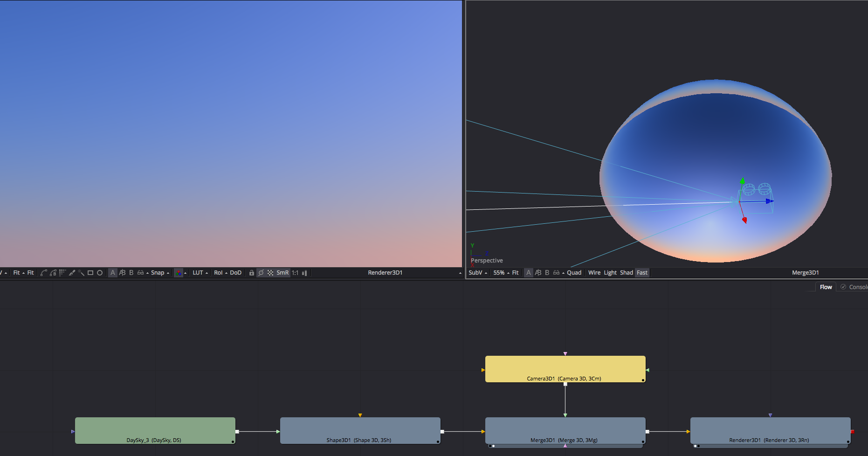Click the blue Z-axis camera arrow

click(x=770, y=201)
